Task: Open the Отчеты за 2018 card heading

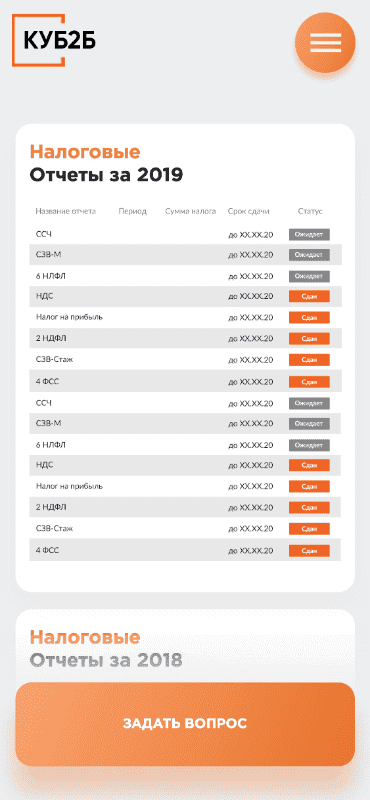Action: [x=106, y=660]
